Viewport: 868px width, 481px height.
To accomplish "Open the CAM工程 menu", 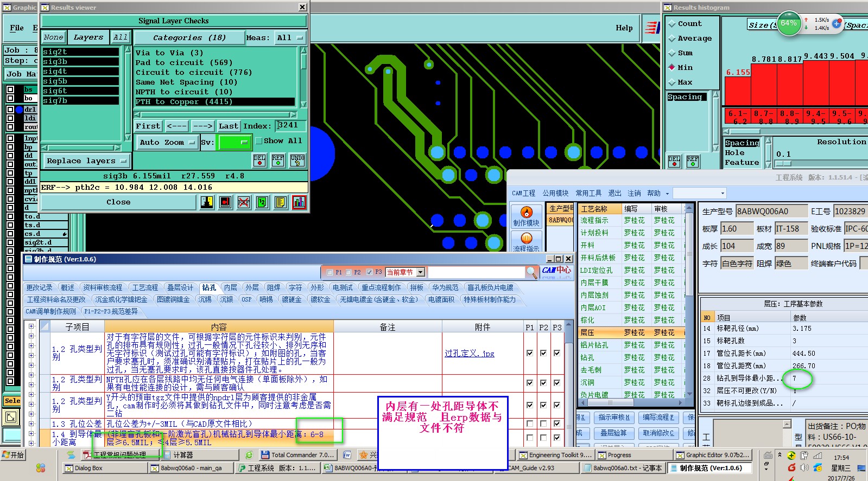I will coord(523,193).
